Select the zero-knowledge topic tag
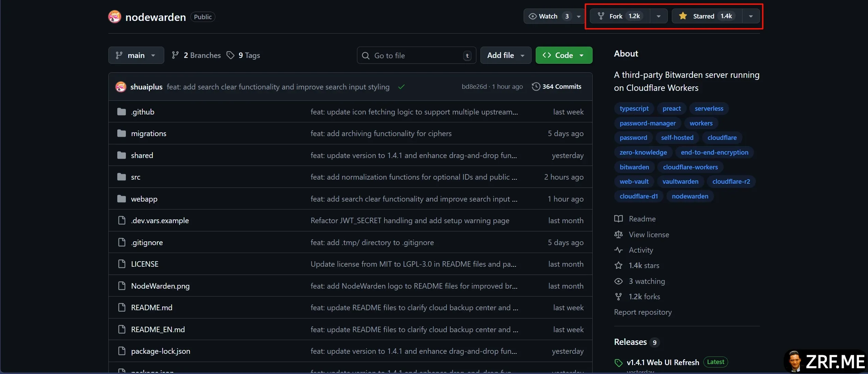The height and width of the screenshot is (374, 868). (x=643, y=152)
